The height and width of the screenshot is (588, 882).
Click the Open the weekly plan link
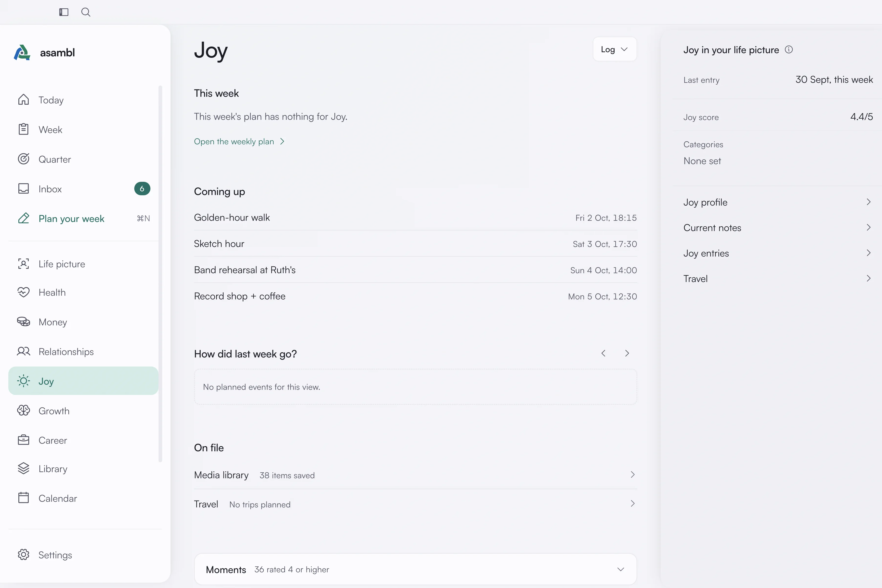[x=240, y=141]
